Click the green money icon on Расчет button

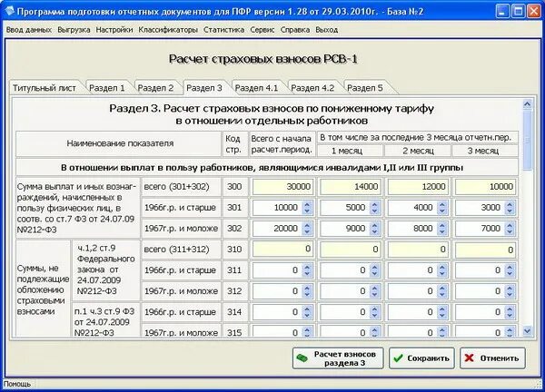click(x=302, y=358)
